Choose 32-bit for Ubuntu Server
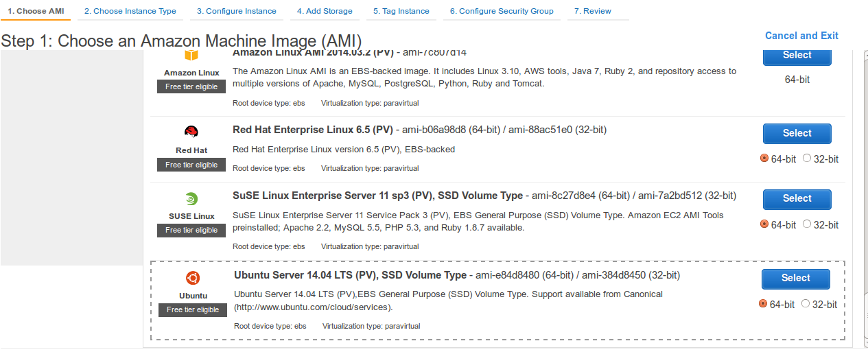The width and height of the screenshot is (868, 352). point(806,304)
